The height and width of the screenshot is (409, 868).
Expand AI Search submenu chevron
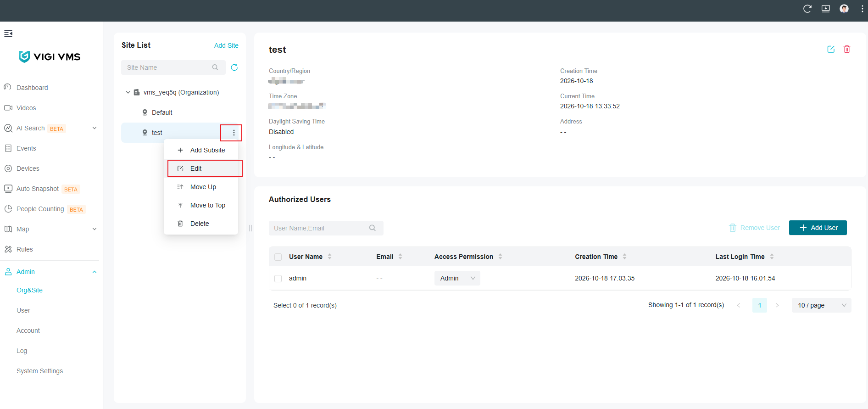[x=95, y=128]
